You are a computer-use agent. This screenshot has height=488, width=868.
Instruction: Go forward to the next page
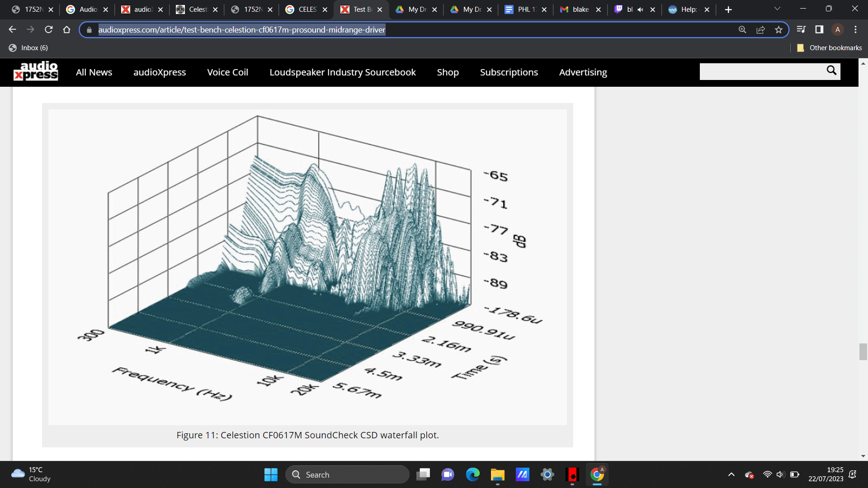pyautogui.click(x=30, y=29)
